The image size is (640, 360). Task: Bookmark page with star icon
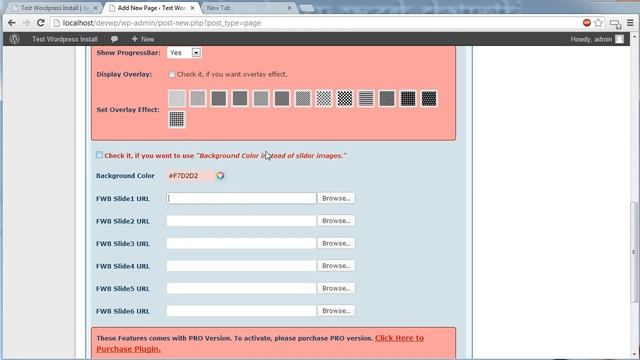[x=598, y=23]
